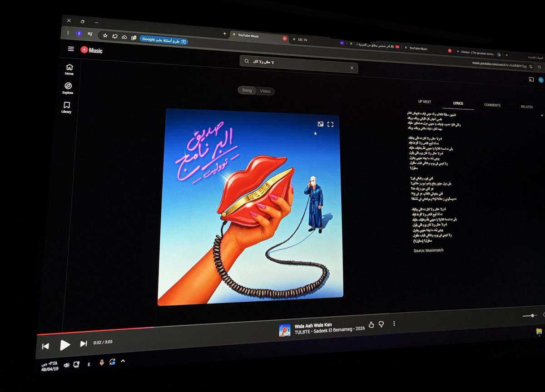Click the Google Lens ask button

(163, 40)
